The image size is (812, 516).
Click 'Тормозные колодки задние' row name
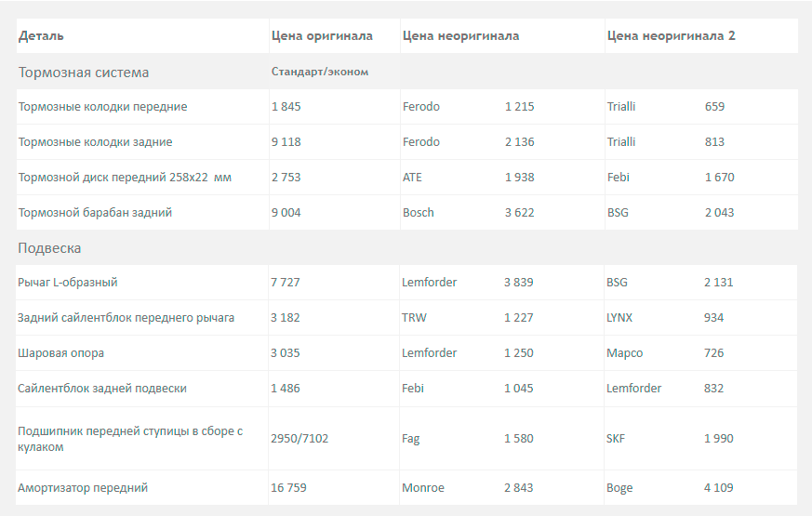(95, 142)
